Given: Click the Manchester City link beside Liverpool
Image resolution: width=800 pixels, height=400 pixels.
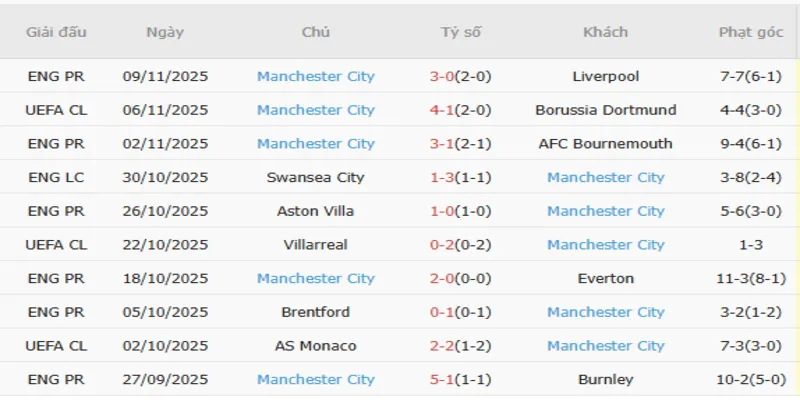Looking at the screenshot, I should pyautogui.click(x=315, y=76).
